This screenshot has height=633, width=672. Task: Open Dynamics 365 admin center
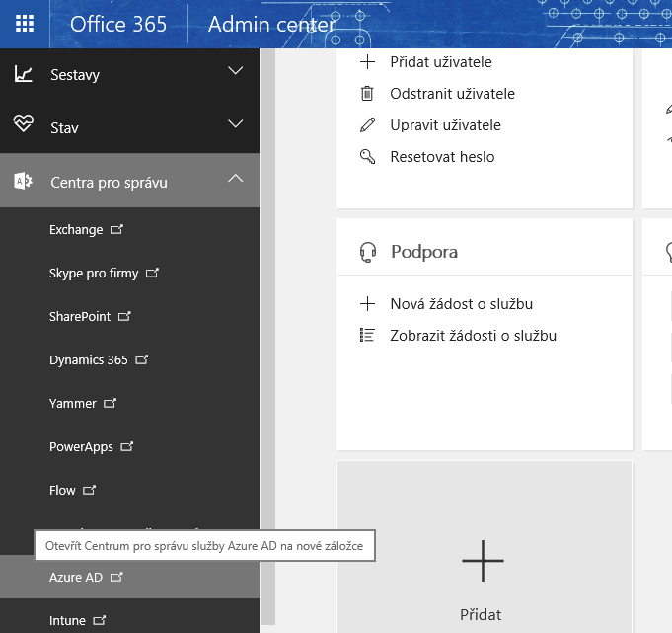(89, 359)
